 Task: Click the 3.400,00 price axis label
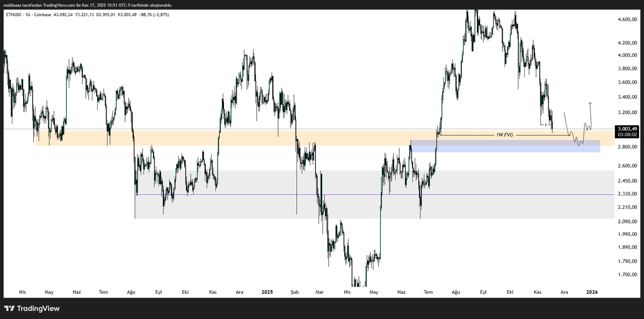627,97
